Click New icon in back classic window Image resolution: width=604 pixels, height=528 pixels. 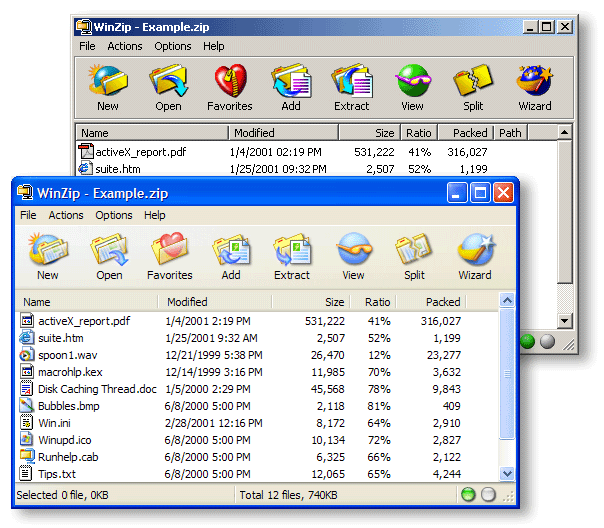108,80
